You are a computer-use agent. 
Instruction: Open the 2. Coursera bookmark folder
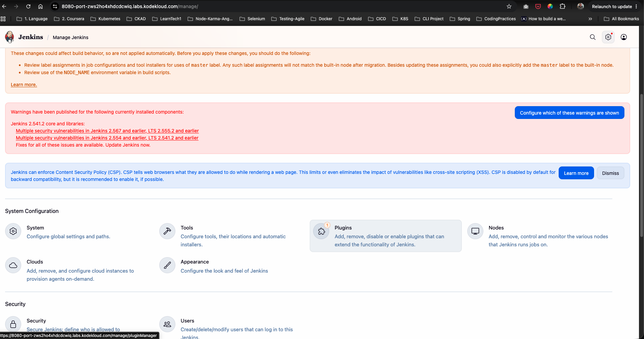69,19
